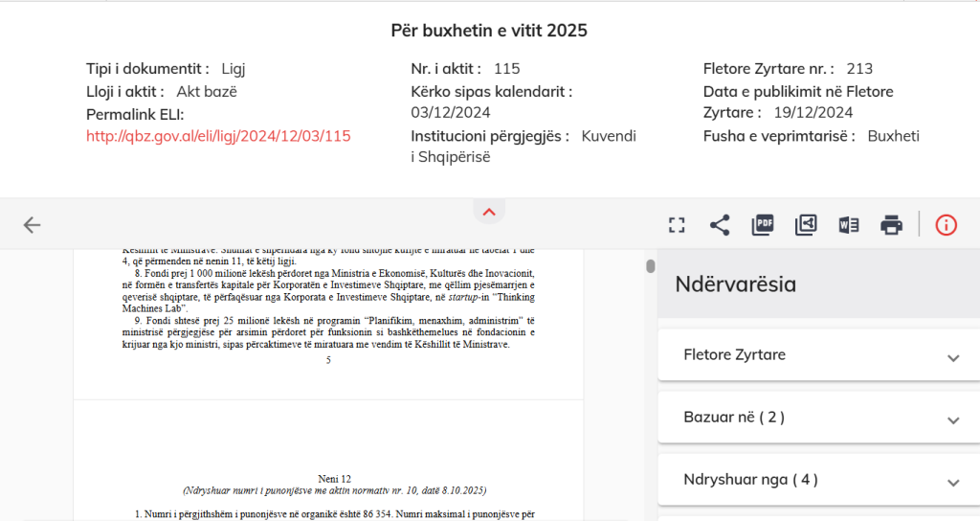Image resolution: width=980 pixels, height=521 pixels.
Task: Click the title Për buxhetin e vitit 2025
Action: pos(489,31)
